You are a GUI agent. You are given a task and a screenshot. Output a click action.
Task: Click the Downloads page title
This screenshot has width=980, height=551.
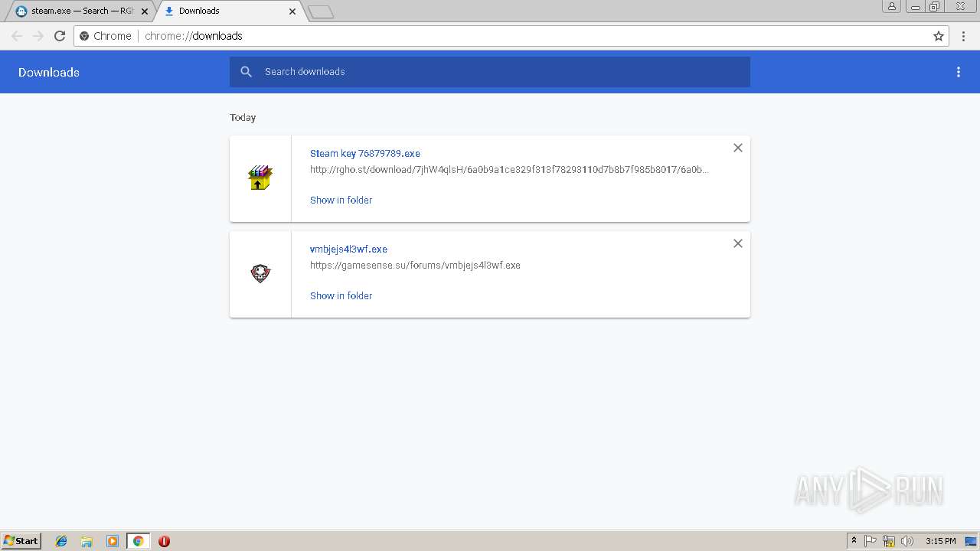point(49,72)
